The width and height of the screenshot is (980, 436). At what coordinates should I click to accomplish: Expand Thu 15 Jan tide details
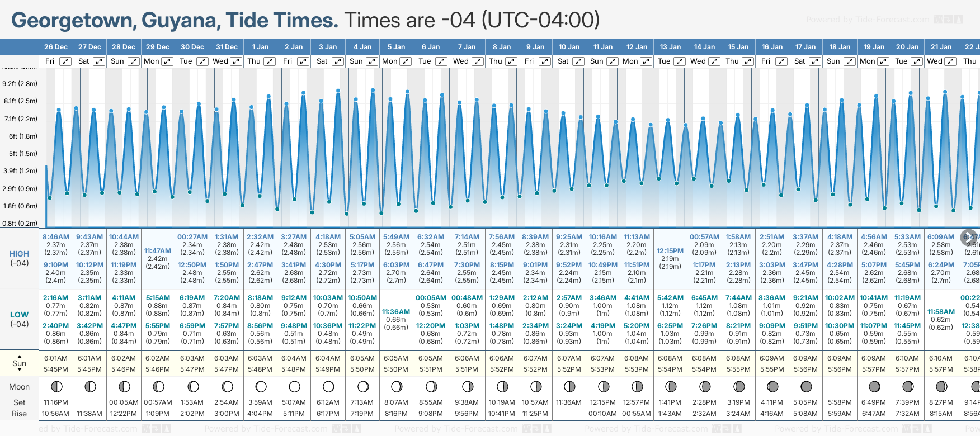tap(748, 61)
